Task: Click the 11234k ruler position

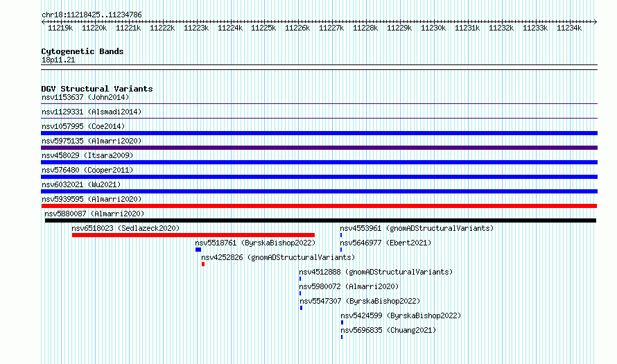Action: (569, 28)
